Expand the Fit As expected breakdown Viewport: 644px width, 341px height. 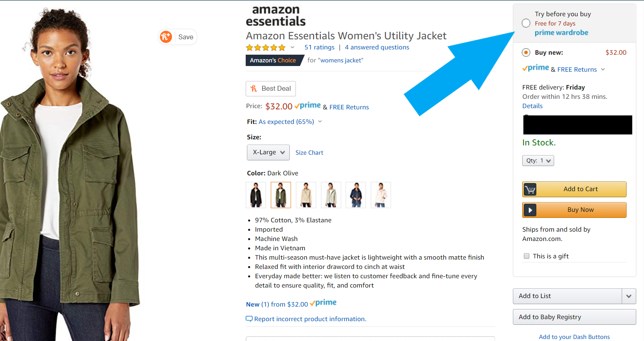coord(319,121)
